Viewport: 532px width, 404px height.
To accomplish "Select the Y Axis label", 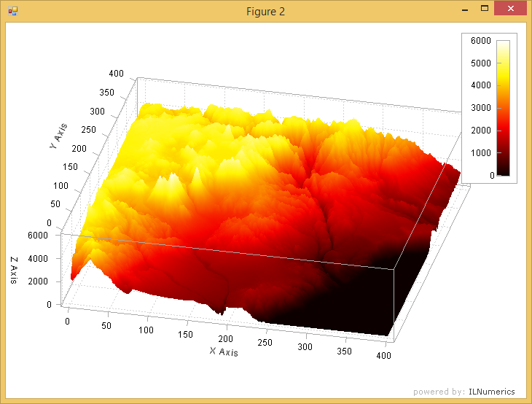I will tap(58, 136).
